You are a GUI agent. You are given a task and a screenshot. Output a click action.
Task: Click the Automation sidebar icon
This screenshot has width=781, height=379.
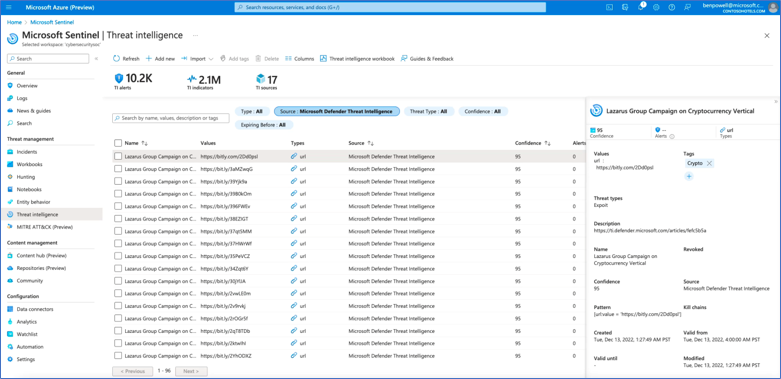(x=10, y=347)
